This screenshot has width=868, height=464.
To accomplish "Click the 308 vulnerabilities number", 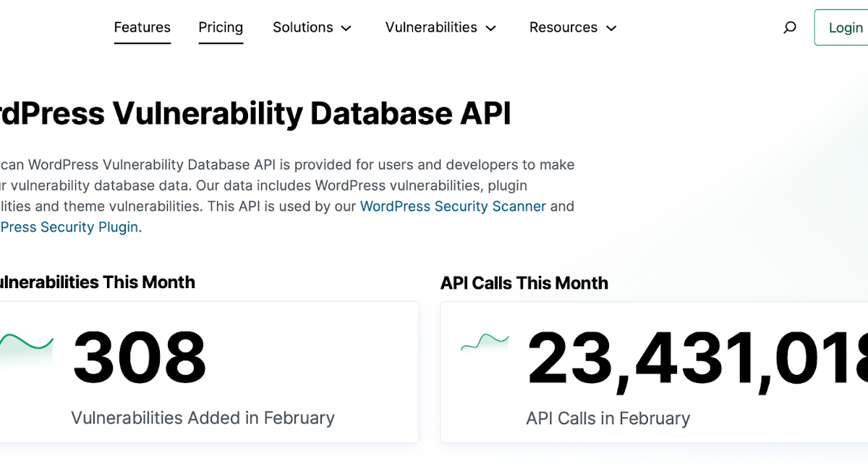I will tap(140, 358).
